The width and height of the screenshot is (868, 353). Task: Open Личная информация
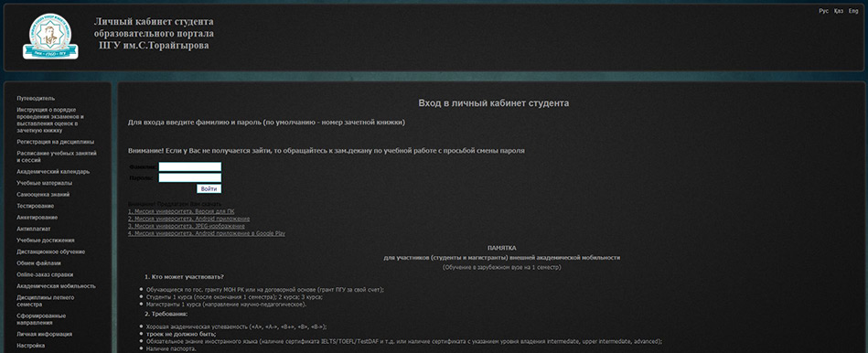44,334
